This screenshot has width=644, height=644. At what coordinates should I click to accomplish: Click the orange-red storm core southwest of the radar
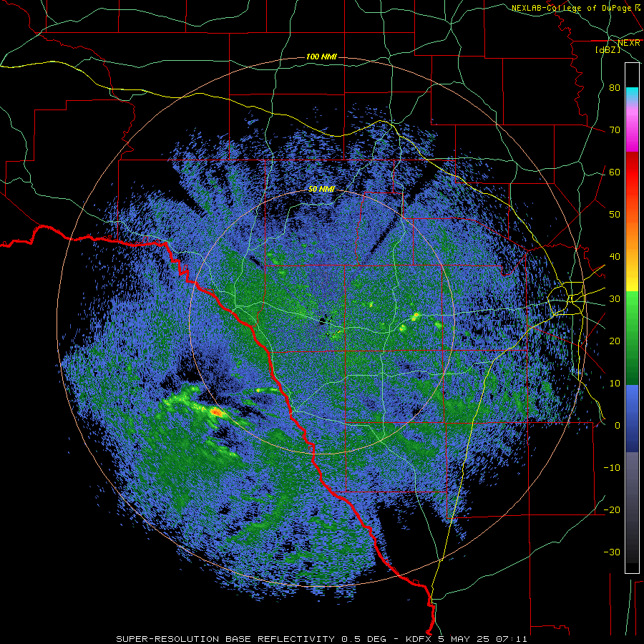(216, 411)
